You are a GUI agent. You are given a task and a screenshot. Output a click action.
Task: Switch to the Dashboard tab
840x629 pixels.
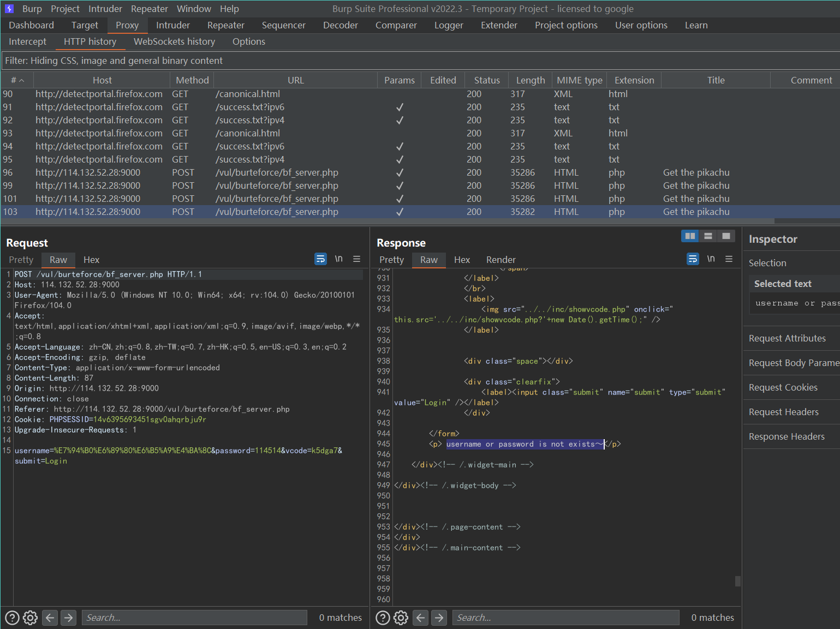tap(31, 25)
